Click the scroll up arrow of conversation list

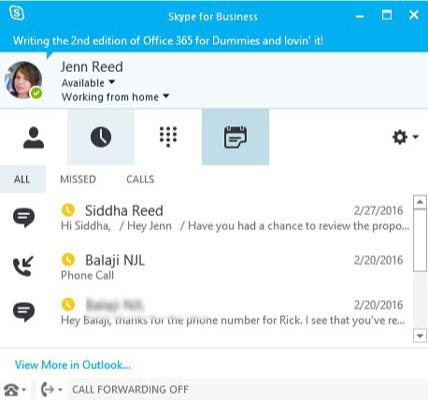pyautogui.click(x=420, y=202)
